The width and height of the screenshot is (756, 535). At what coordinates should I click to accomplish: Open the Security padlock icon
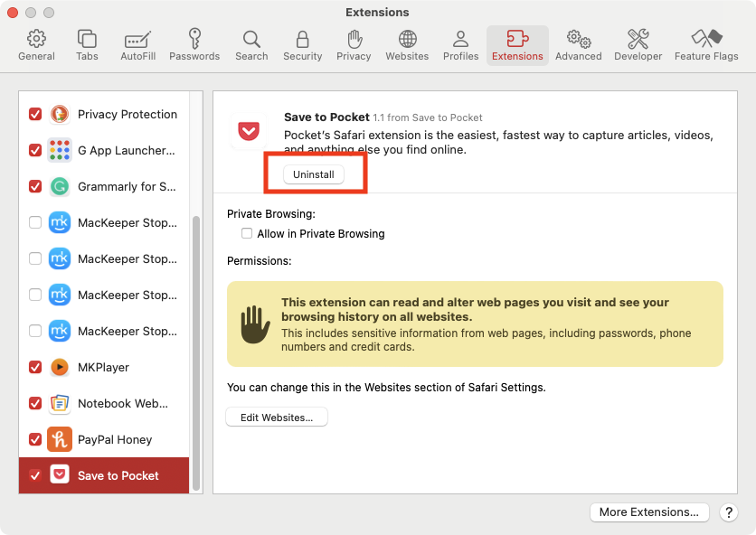tap(302, 39)
